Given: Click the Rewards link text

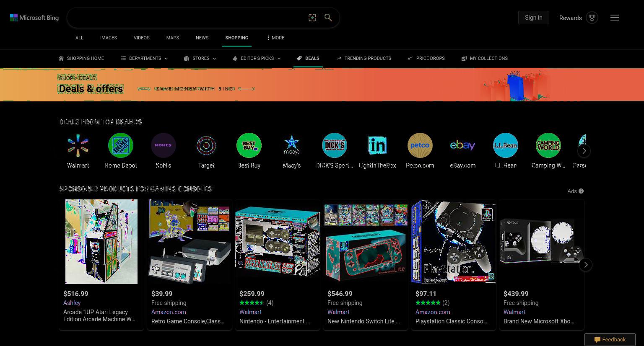Looking at the screenshot, I should click(570, 18).
